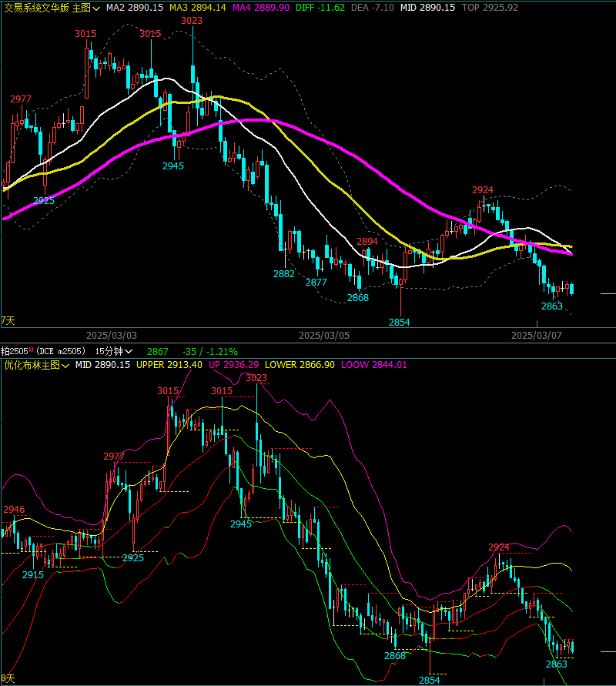Click the 2025/03/07 date label
Image resolution: width=616 pixels, height=686 pixels.
coord(537,336)
